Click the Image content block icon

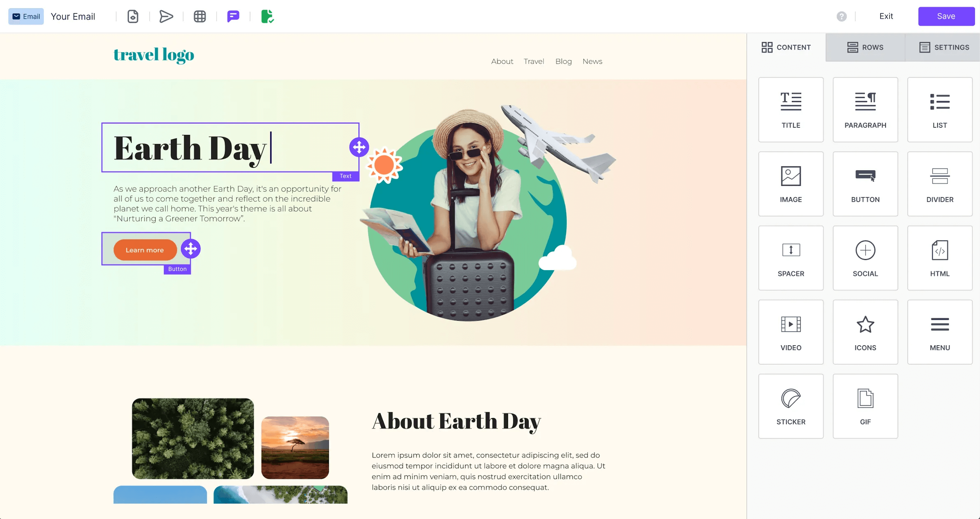[791, 183]
